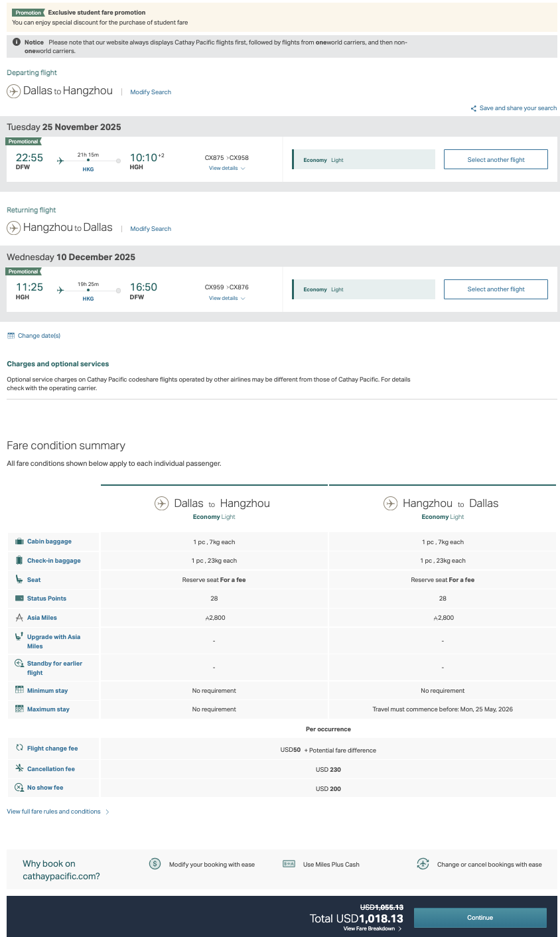
Task: Click the Asia Miles icon
Action: coord(20,618)
